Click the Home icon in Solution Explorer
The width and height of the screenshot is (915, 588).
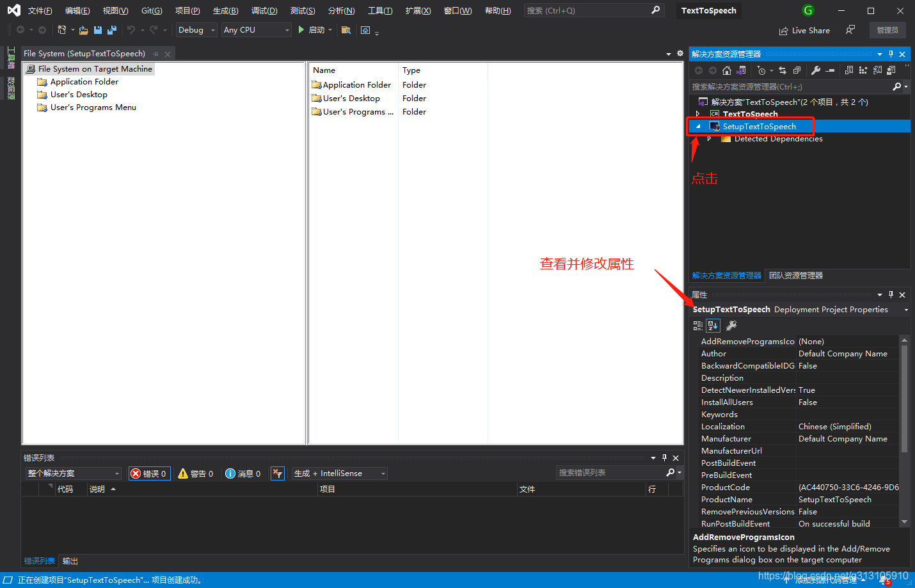coord(726,70)
